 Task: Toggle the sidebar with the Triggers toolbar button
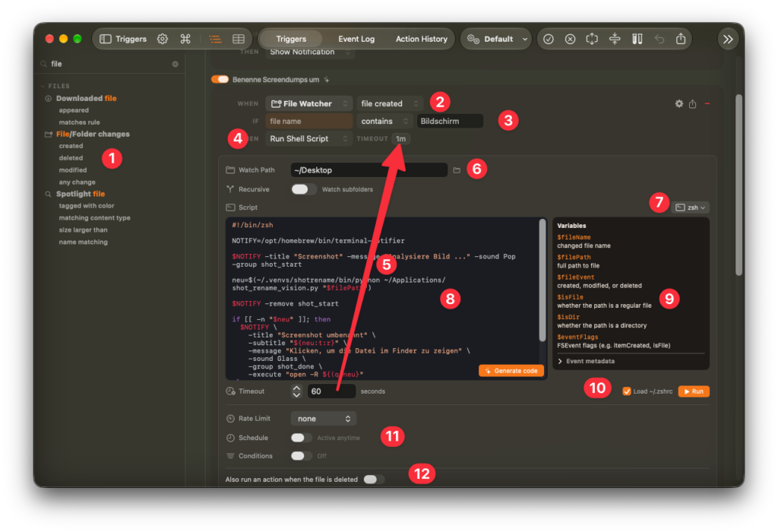[123, 39]
